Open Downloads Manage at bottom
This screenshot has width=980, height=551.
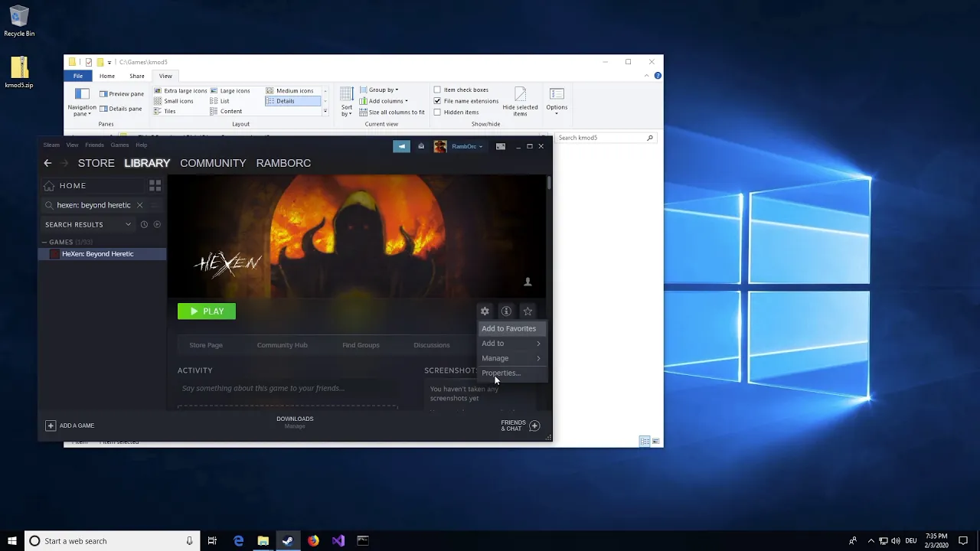coord(295,422)
